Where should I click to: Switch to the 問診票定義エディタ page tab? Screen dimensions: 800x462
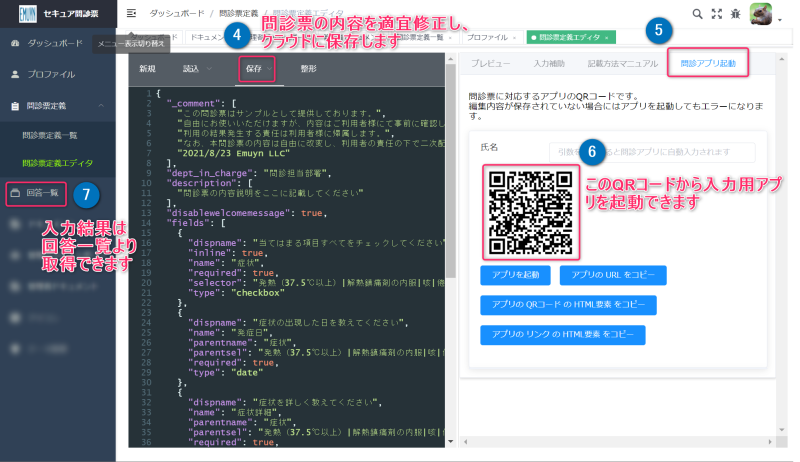click(x=569, y=37)
